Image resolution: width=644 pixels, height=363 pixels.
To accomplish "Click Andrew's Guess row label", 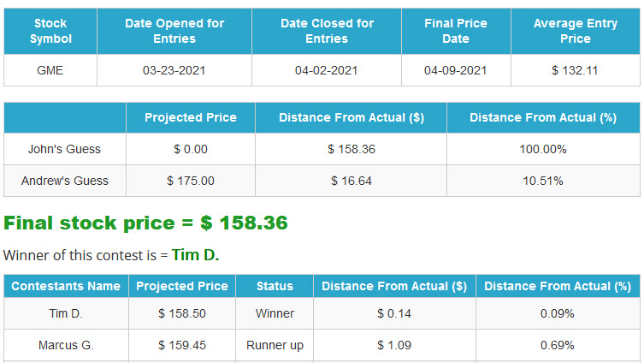I will (x=65, y=181).
